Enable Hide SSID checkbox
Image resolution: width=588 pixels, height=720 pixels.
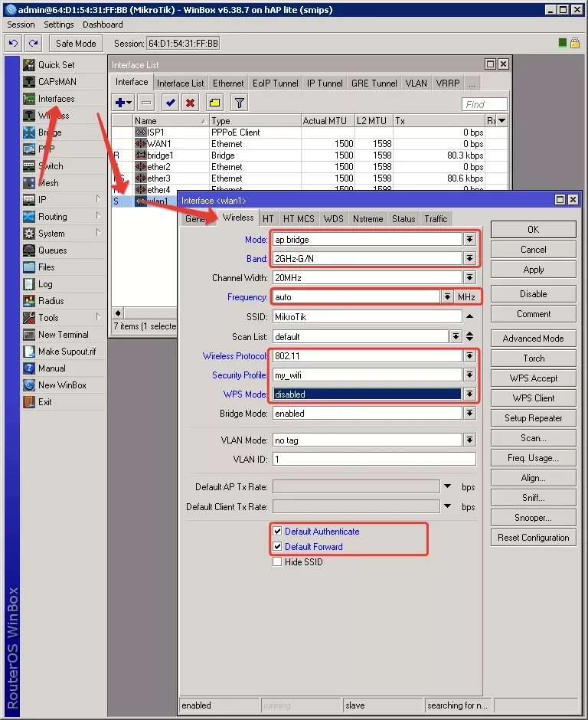point(277,561)
